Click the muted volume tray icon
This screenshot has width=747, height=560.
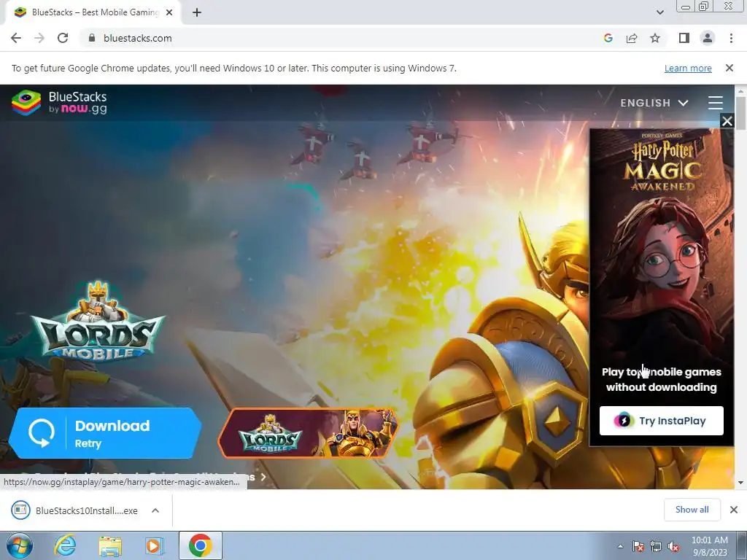click(x=673, y=547)
